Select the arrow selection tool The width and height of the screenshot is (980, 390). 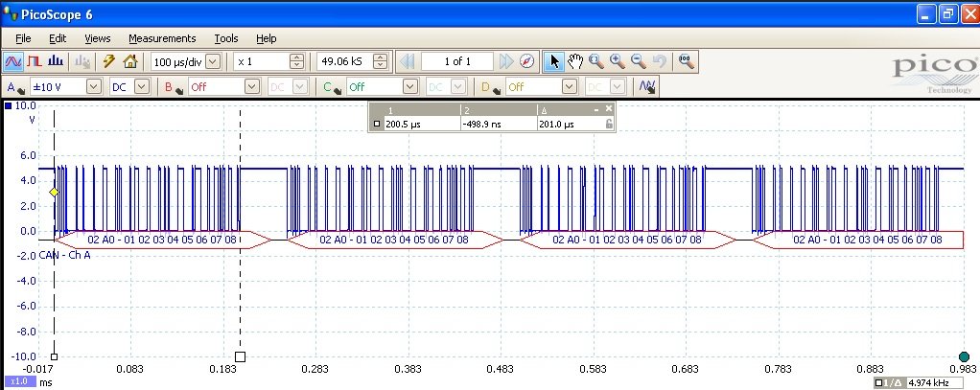(x=553, y=61)
